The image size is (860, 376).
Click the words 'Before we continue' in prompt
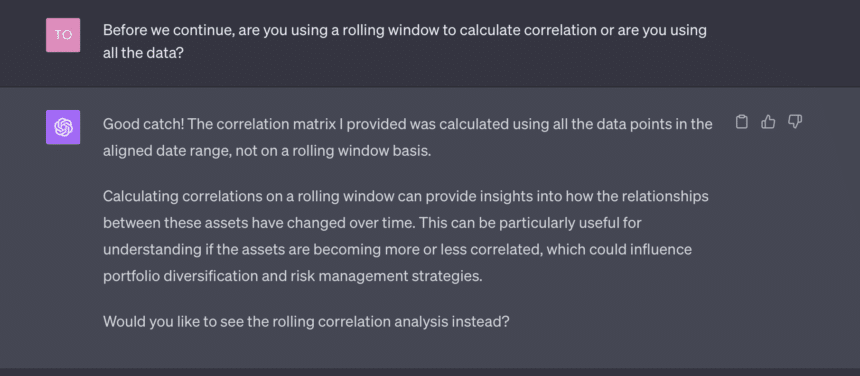tap(169, 30)
